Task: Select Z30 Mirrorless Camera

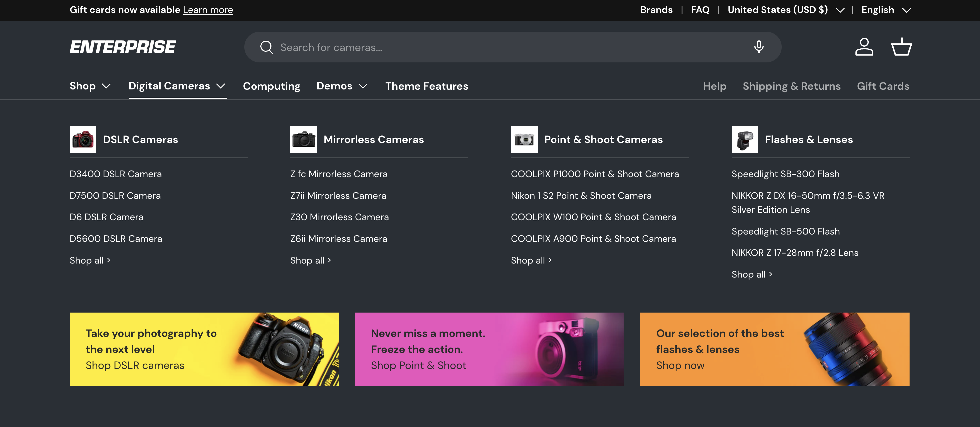Action: point(339,217)
